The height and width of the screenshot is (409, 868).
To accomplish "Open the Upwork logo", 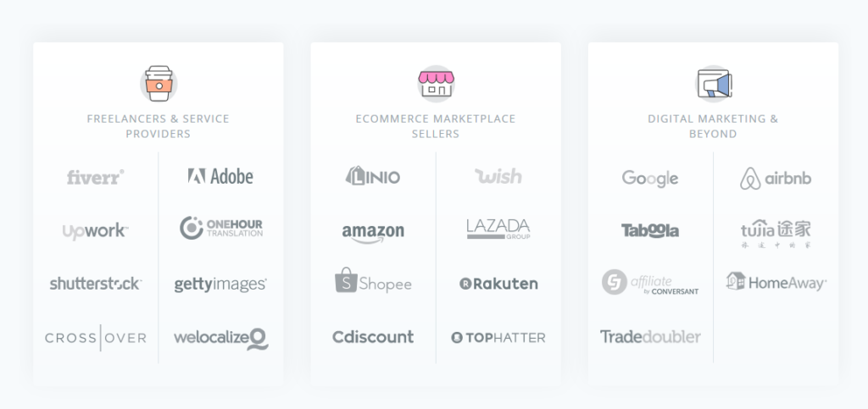I will point(95,231).
